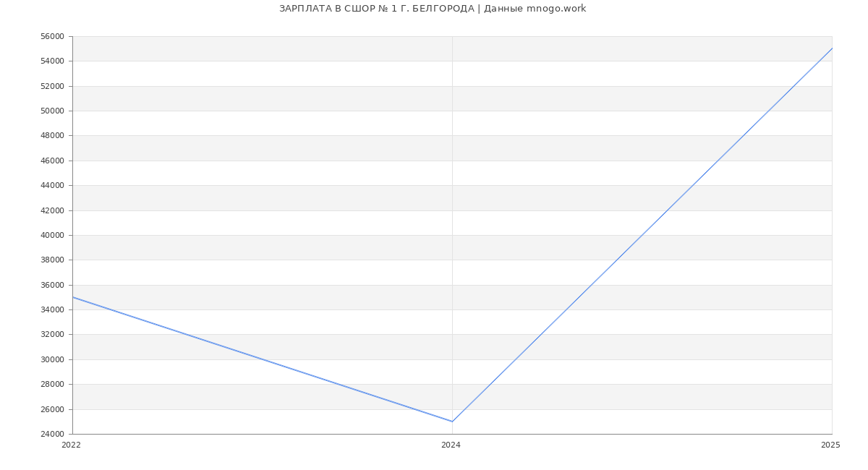Click the 34000 y-axis label

click(x=52, y=309)
